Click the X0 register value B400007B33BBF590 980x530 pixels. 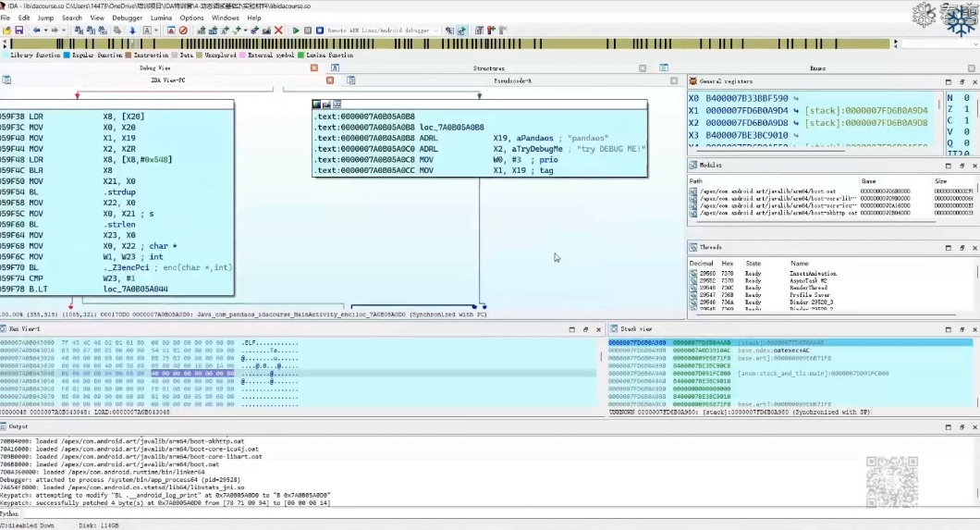pos(747,98)
